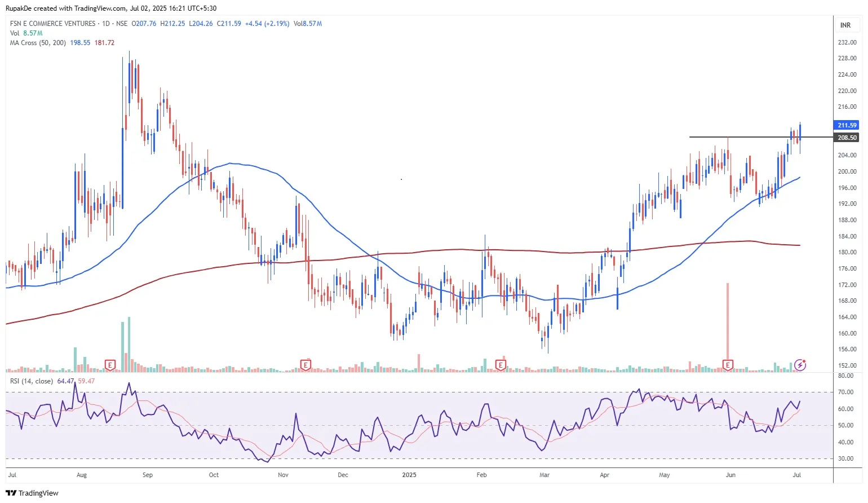
Task: Click the low value L204.26
Action: pyautogui.click(x=201, y=24)
